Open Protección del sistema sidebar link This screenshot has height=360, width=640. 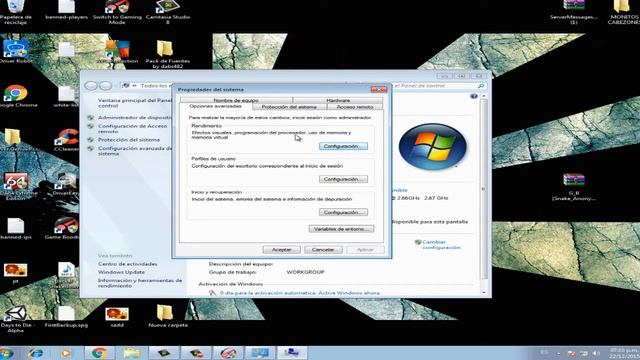[x=129, y=140]
